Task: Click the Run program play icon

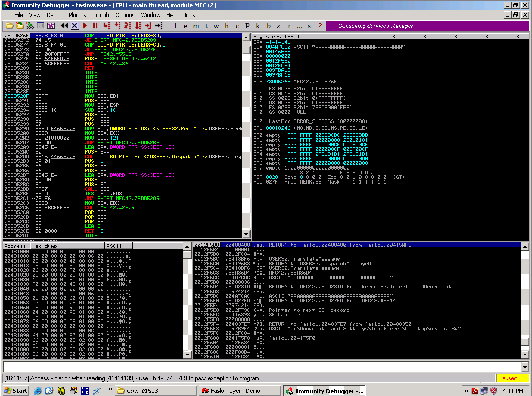Action: click(85, 26)
